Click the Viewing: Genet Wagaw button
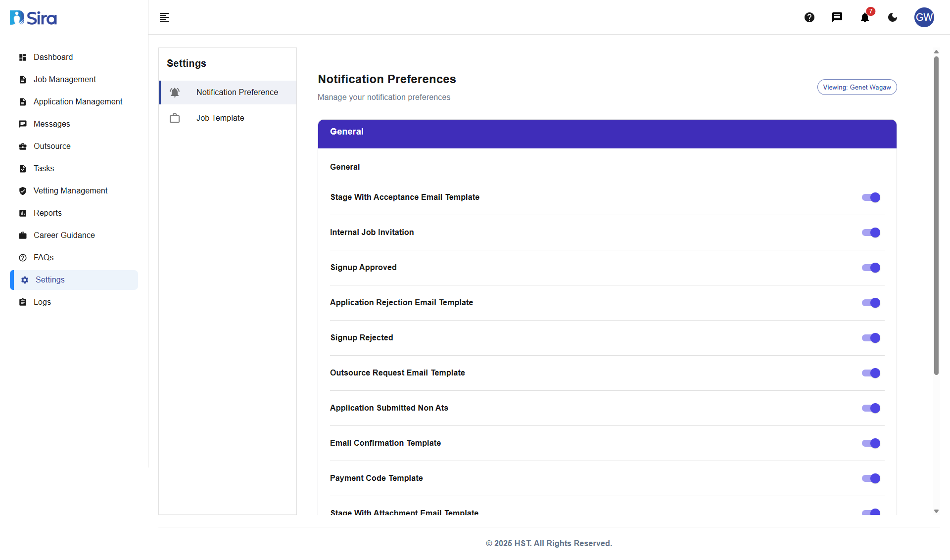 point(856,87)
